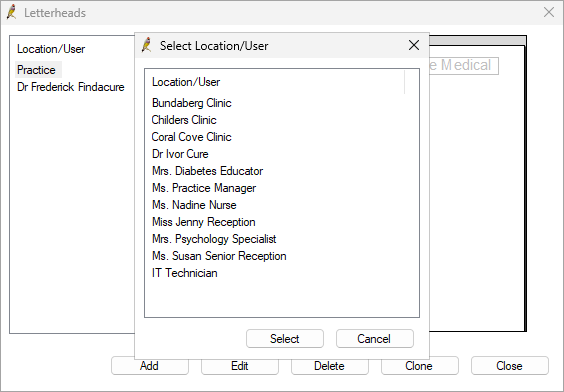Choose Mrs. Psychology Specialist
564x392 pixels.
click(x=214, y=239)
